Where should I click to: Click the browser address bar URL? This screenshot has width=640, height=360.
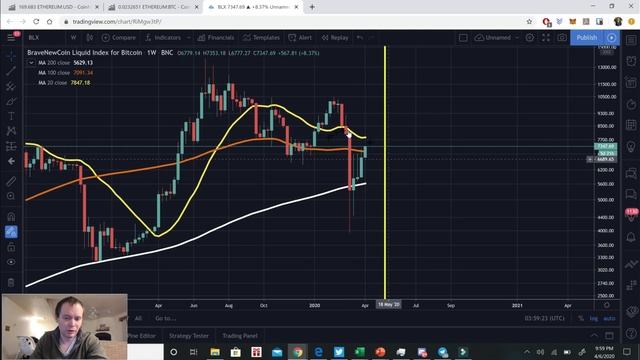[x=117, y=21]
